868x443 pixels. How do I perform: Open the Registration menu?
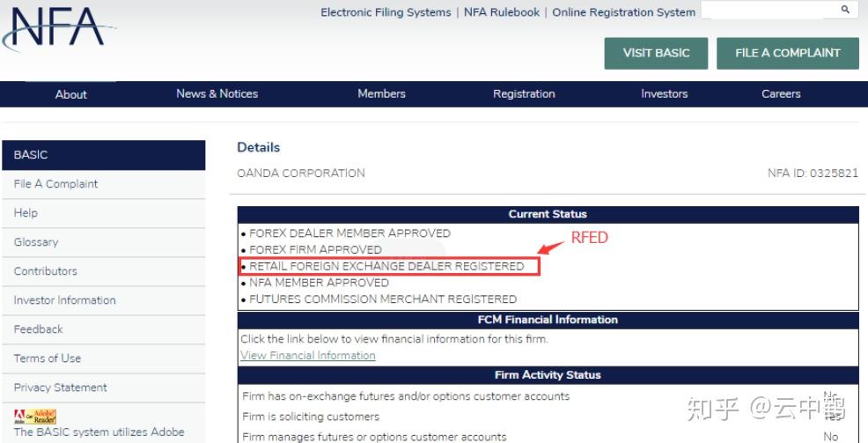click(x=524, y=93)
